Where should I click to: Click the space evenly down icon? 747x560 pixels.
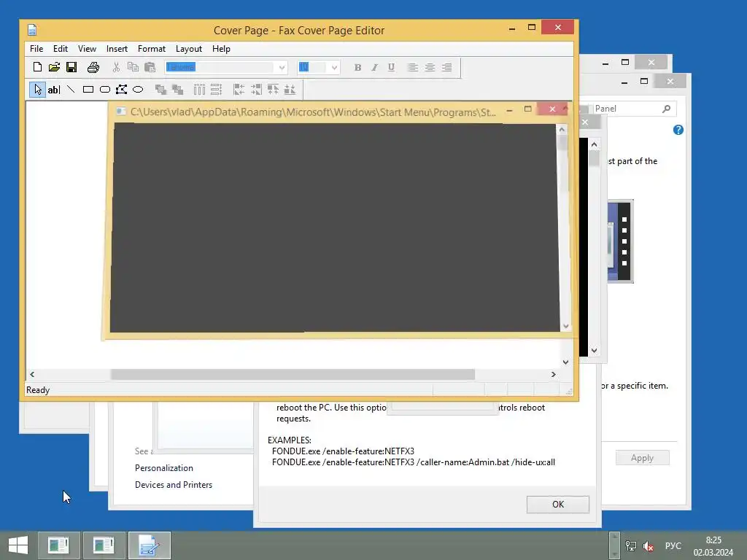pos(216,90)
